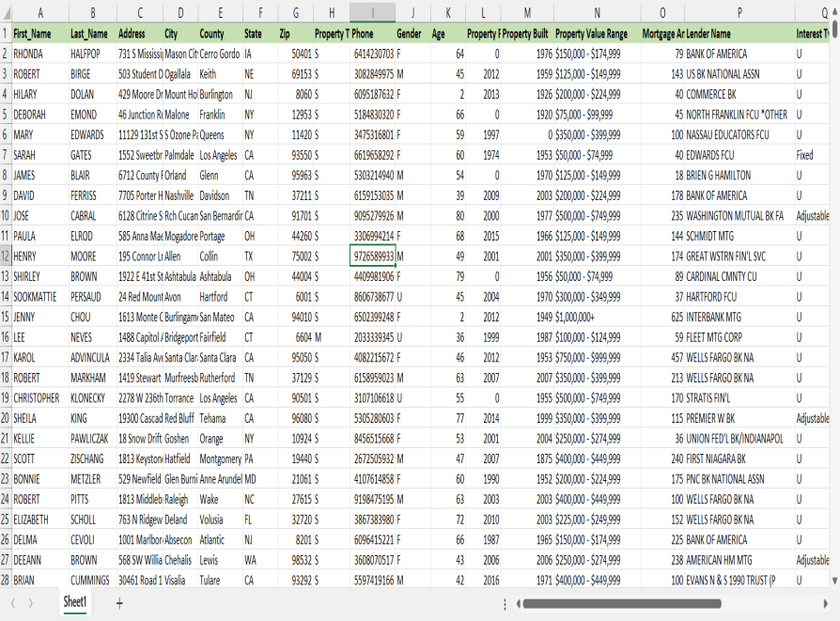Select cell containing KLONECKY
This screenshot has width=840, height=621.
93,398
